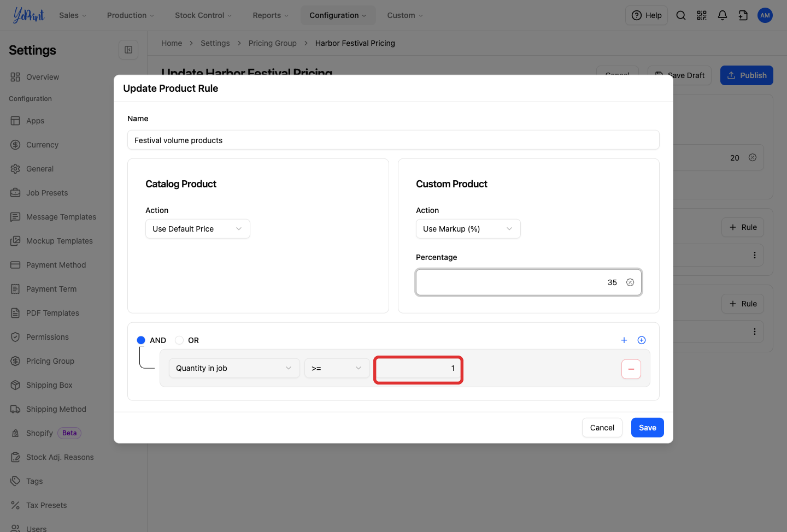
Task: Click the YoPrint logo
Action: click(28, 15)
